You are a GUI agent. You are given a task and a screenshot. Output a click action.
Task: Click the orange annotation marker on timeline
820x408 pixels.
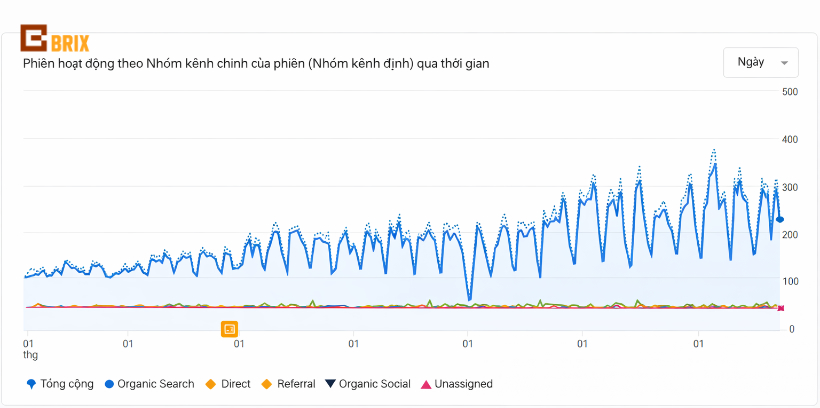(x=229, y=329)
